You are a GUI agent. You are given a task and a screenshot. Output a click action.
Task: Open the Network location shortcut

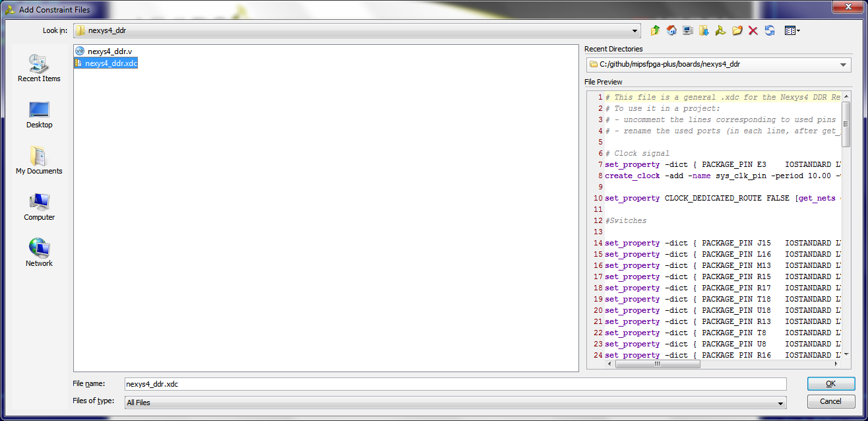tap(39, 253)
